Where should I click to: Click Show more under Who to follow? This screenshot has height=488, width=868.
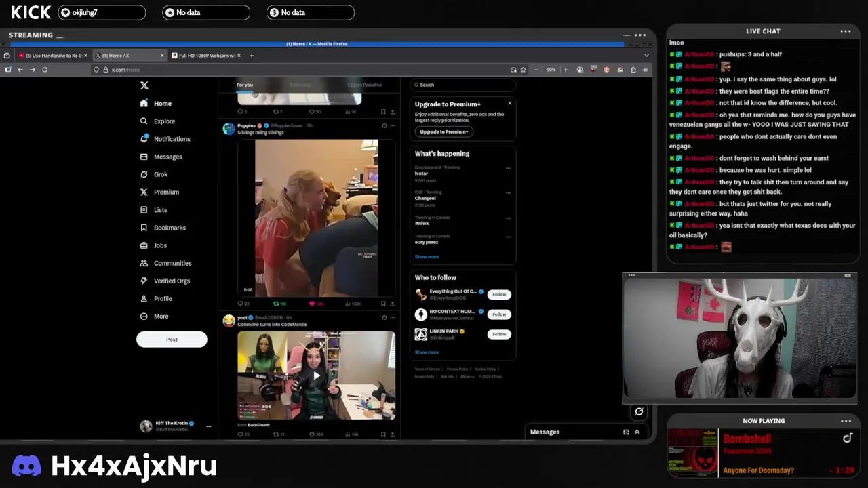(427, 352)
